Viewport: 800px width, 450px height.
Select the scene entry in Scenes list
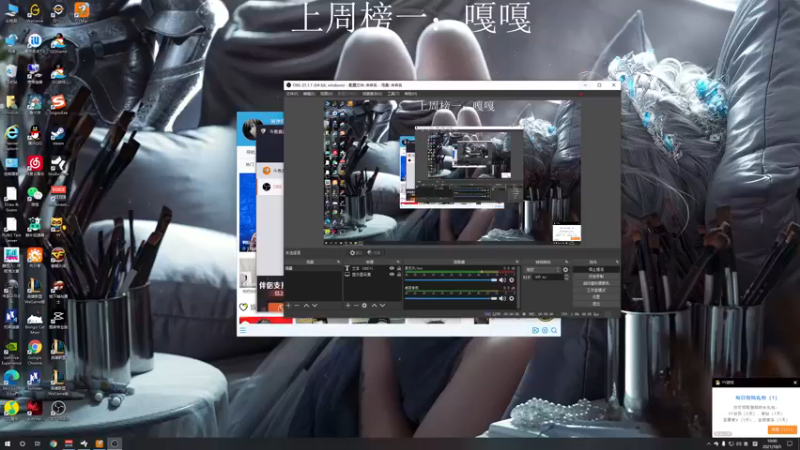pos(313,268)
